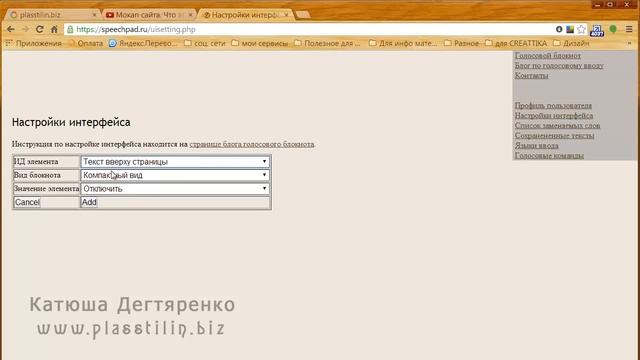This screenshot has width=640, height=360.
Task: Follow the странице блога голосового блокнота link
Action: 252,144
